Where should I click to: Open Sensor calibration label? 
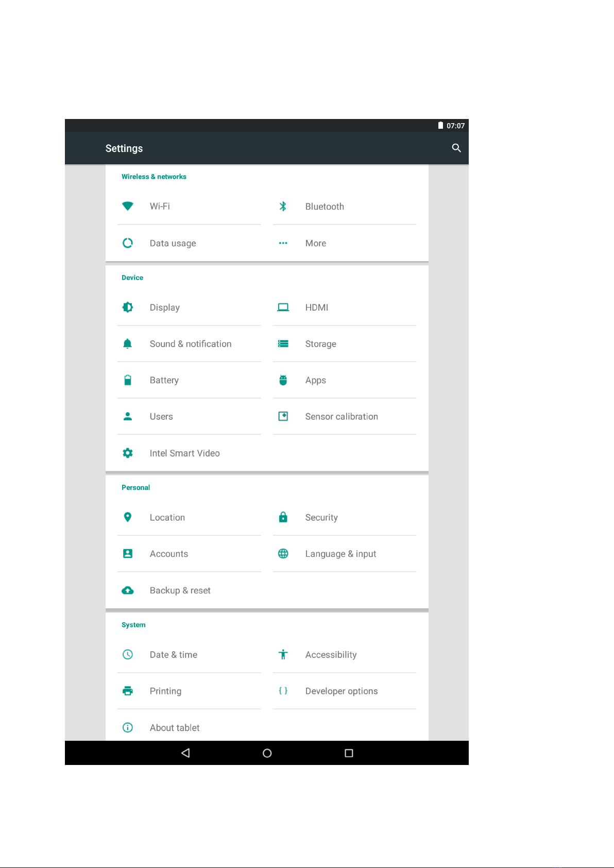coord(342,416)
